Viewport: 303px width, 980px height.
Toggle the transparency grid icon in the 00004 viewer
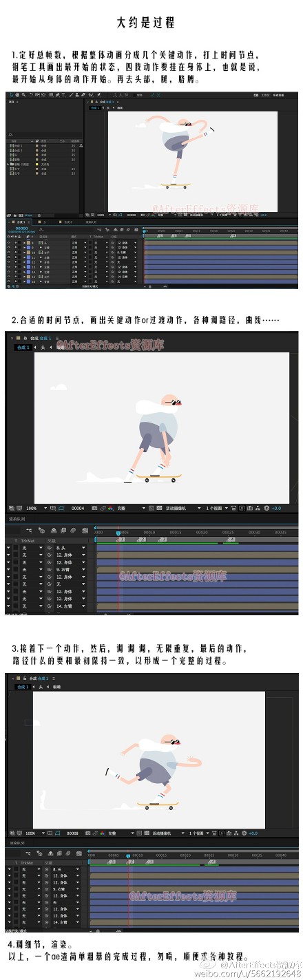(158, 509)
